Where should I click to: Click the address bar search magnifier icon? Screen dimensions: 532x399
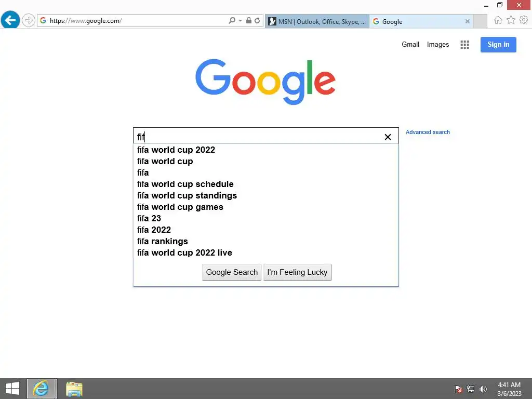(x=232, y=20)
